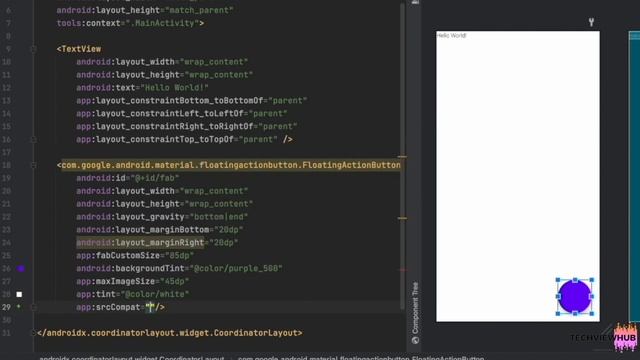Click layout_constraintBottom_toBottomOf attribute line
The width and height of the screenshot is (640, 360).
(x=191, y=101)
